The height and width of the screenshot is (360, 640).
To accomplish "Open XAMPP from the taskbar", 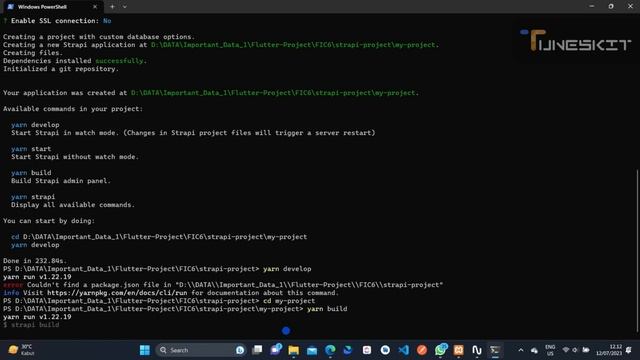I will (458, 350).
